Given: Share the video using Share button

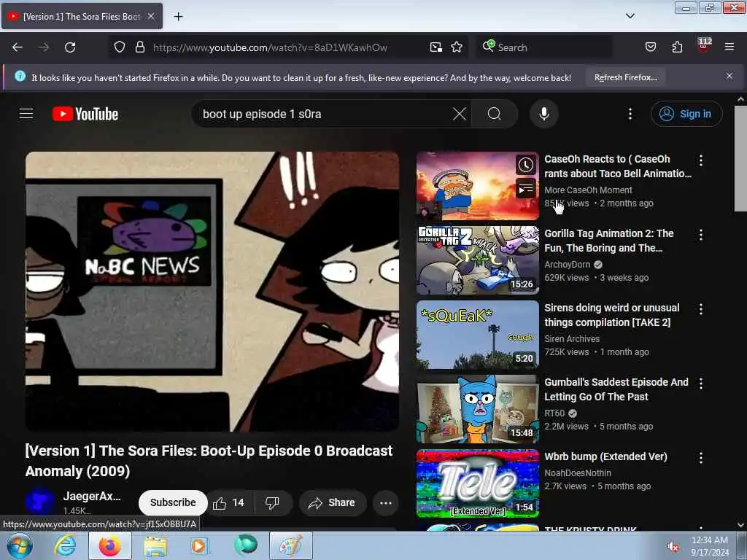Looking at the screenshot, I should (x=333, y=503).
